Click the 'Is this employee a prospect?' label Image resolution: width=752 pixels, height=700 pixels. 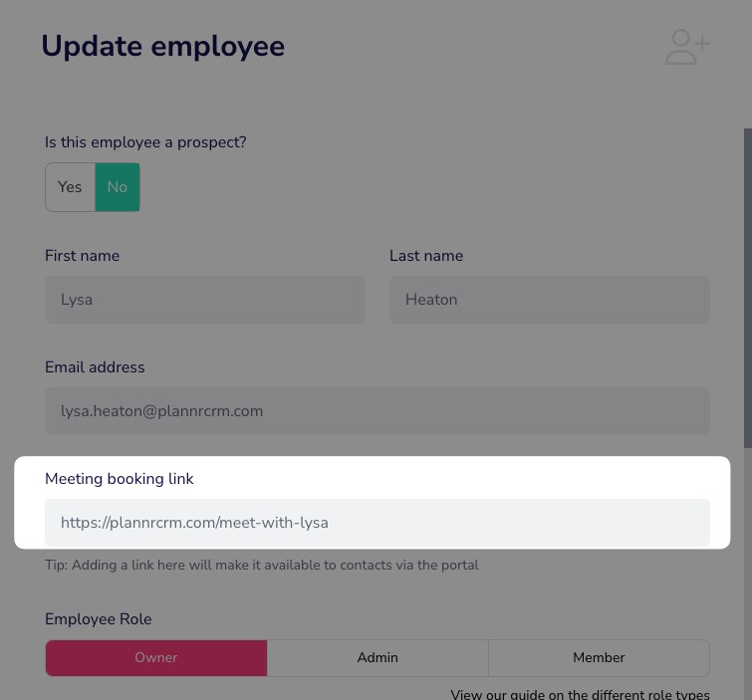(x=145, y=142)
